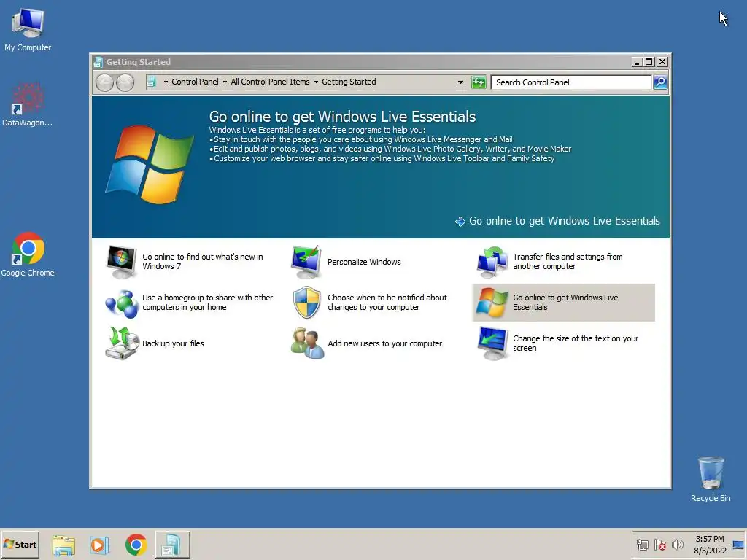Click the Back up your files drive icon
The height and width of the screenshot is (560, 747).
[122, 343]
